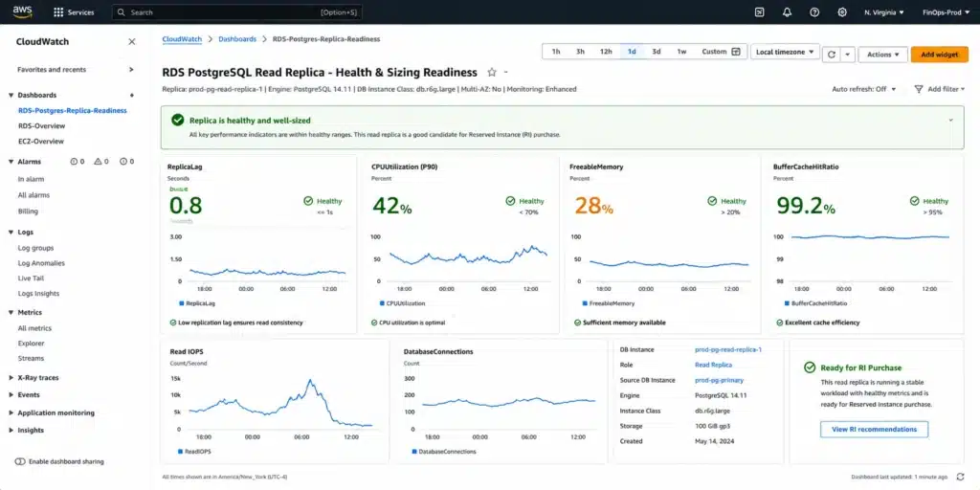The height and width of the screenshot is (490, 980).
Task: Click the refresh dashboard icon
Action: click(832, 55)
